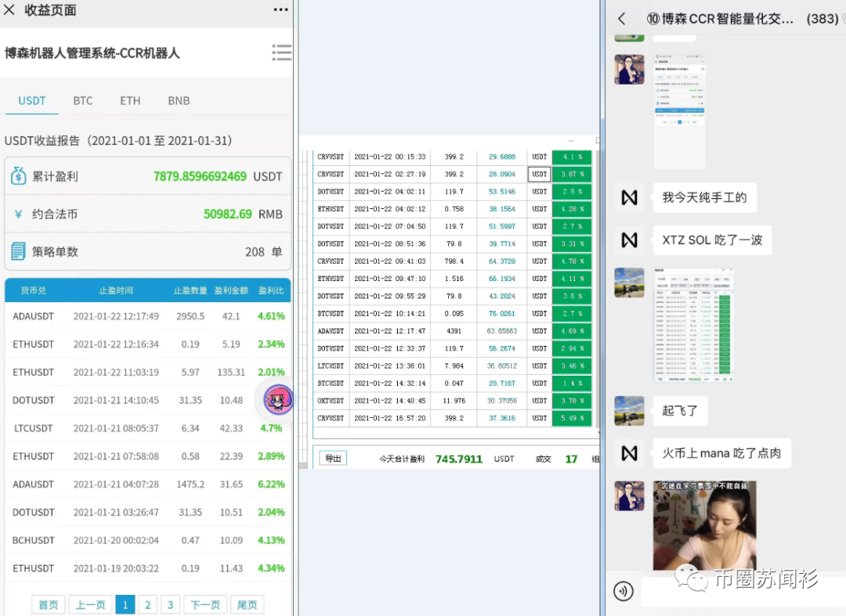Switch to the BTC tab
Image resolution: width=846 pixels, height=616 pixels.
click(83, 100)
